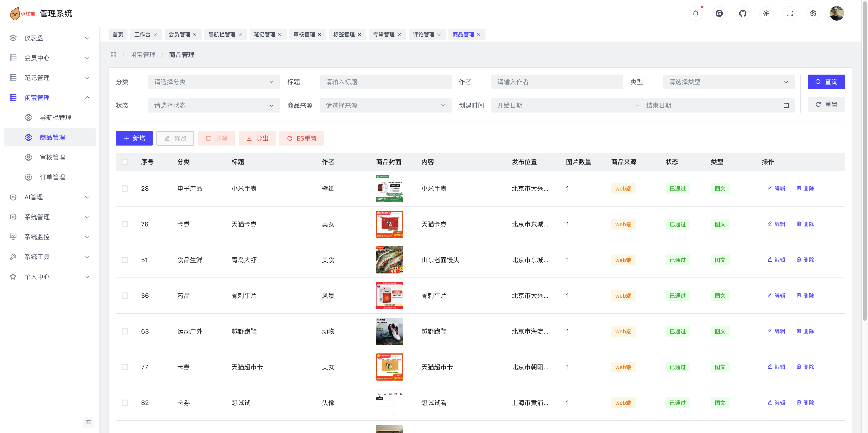
Task: Click the 查询 search button
Action: point(826,82)
